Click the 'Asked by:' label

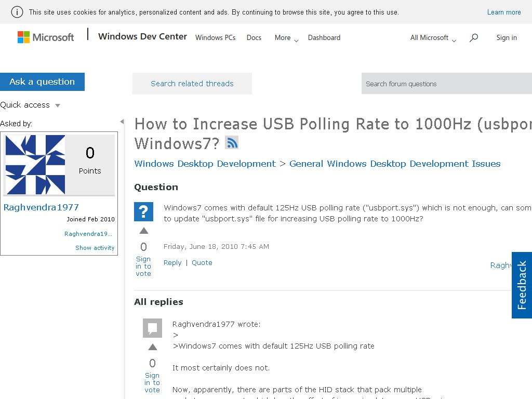(16, 124)
